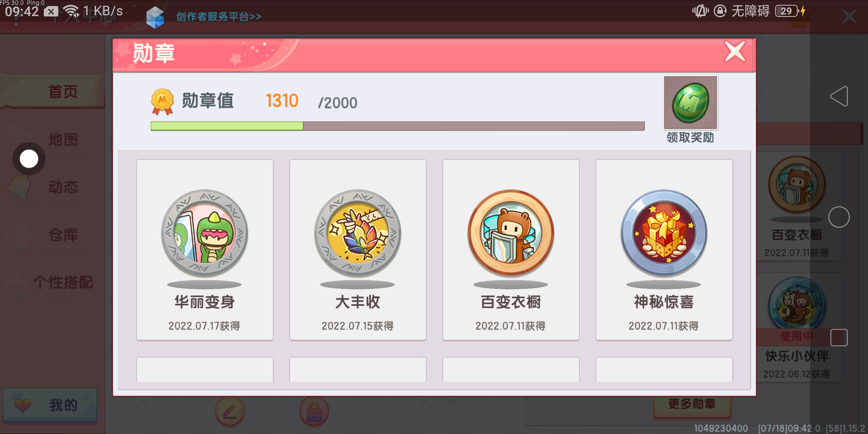Viewport: 868px width, 434px height.
Task: Open the 动态 feed tab
Action: (x=63, y=187)
